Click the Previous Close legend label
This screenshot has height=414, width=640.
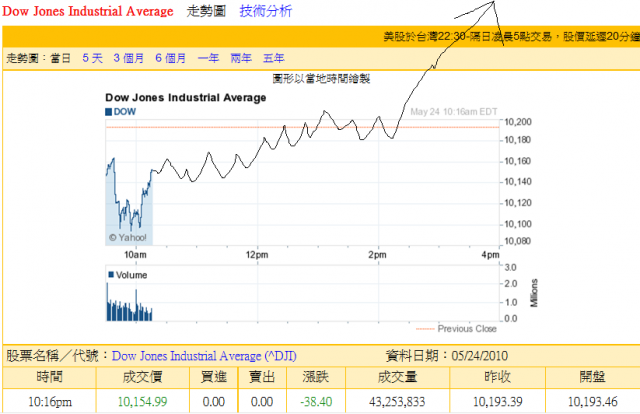[467, 329]
